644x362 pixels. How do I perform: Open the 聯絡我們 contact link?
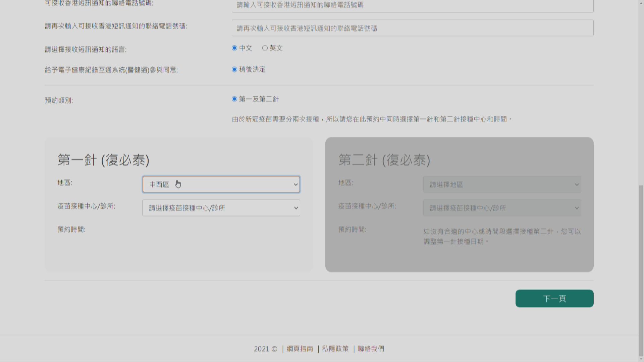(370, 349)
